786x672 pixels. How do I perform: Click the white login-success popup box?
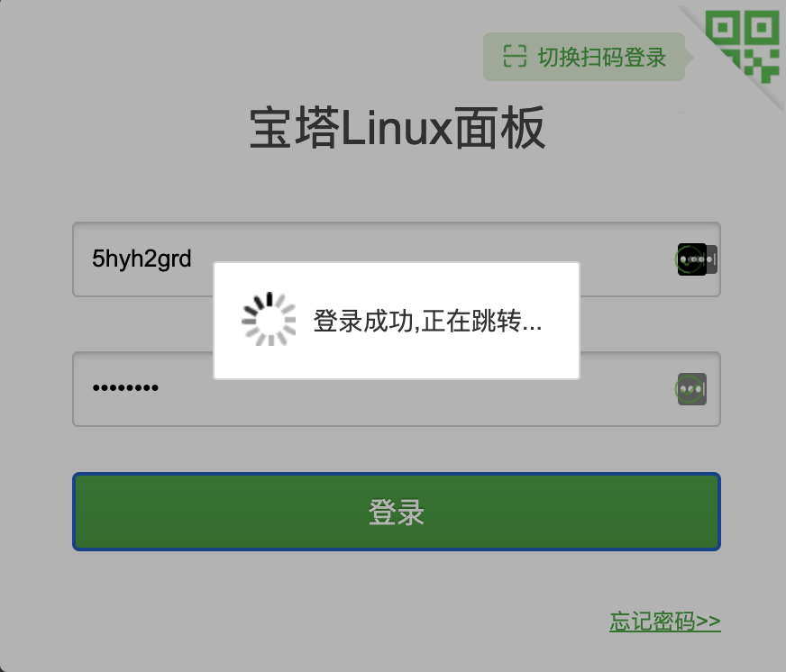point(397,320)
